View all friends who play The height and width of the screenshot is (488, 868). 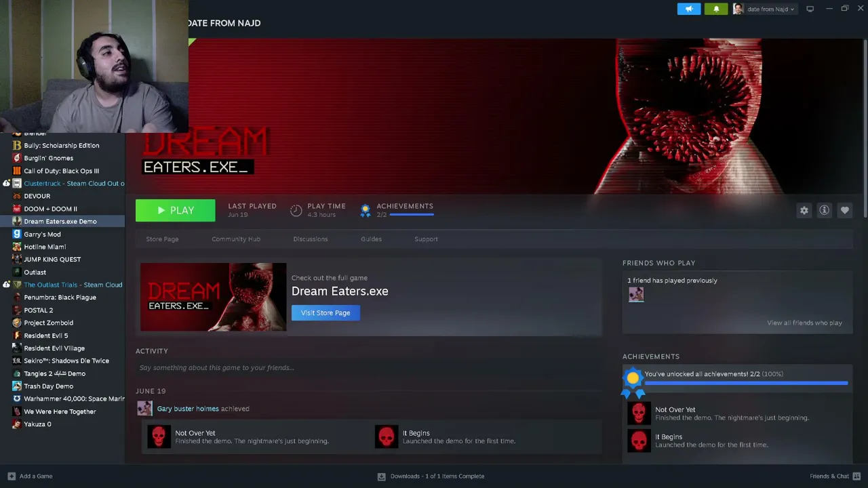point(804,323)
